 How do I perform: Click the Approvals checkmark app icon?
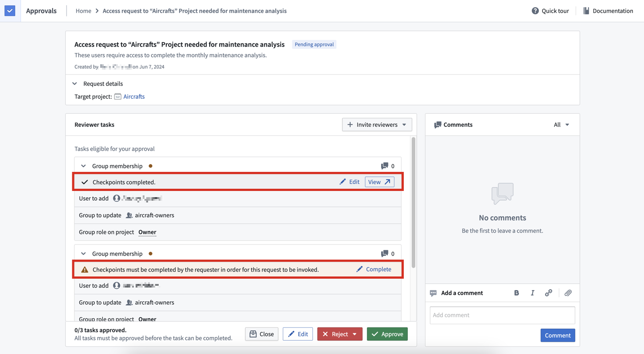click(x=10, y=11)
